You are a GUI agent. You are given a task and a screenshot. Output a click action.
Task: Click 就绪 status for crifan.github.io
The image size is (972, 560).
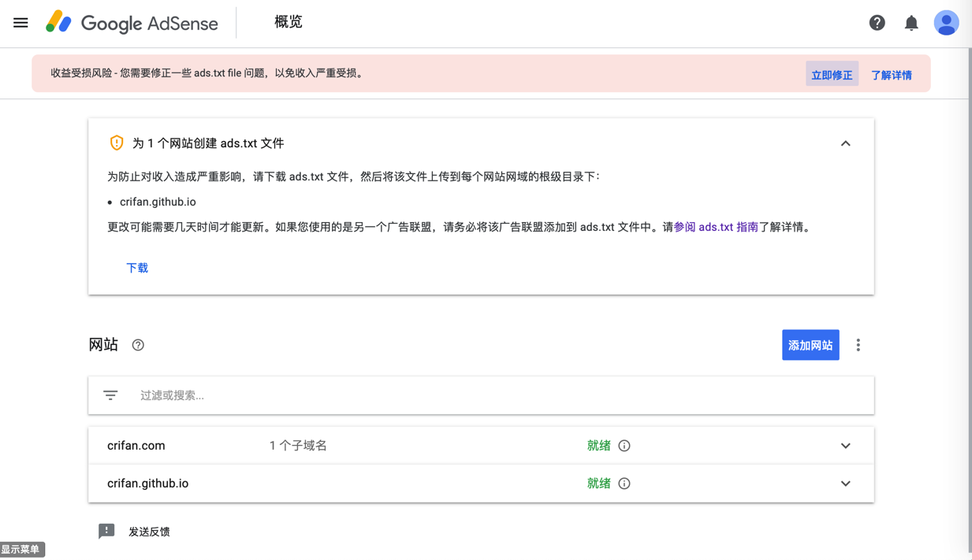pos(599,484)
